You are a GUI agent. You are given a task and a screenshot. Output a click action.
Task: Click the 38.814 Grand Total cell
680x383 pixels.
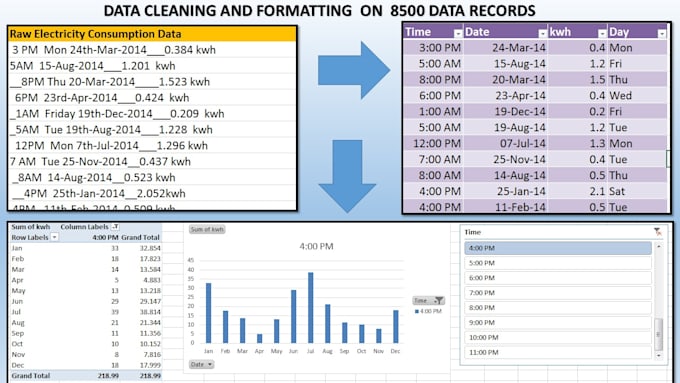150,312
